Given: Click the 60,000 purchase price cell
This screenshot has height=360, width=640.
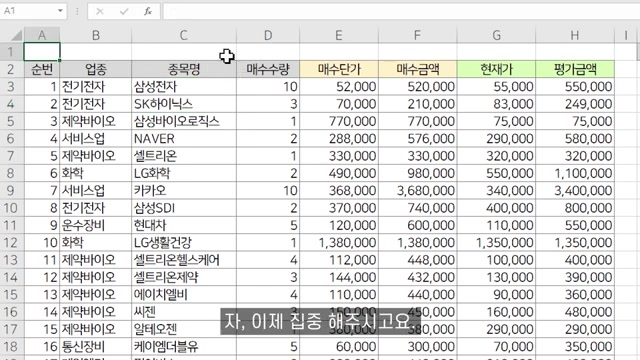Looking at the screenshot, I should click(x=339, y=347).
